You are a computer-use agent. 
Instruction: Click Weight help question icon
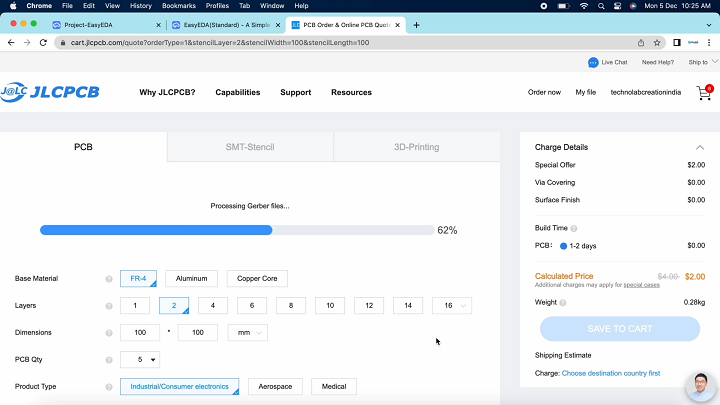pos(563,303)
